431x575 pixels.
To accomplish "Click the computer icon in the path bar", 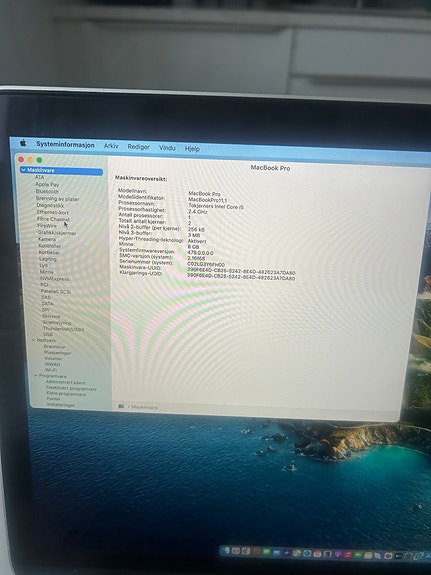I will tap(121, 406).
